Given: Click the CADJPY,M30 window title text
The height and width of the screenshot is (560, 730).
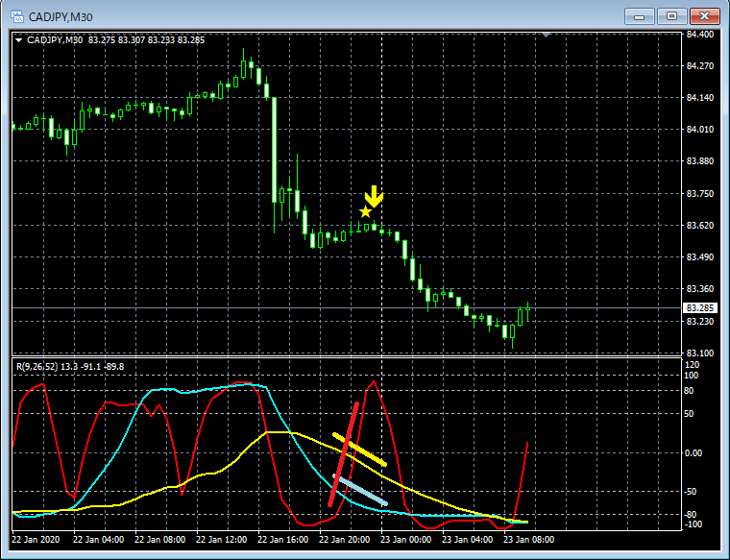Looking at the screenshot, I should click(61, 17).
